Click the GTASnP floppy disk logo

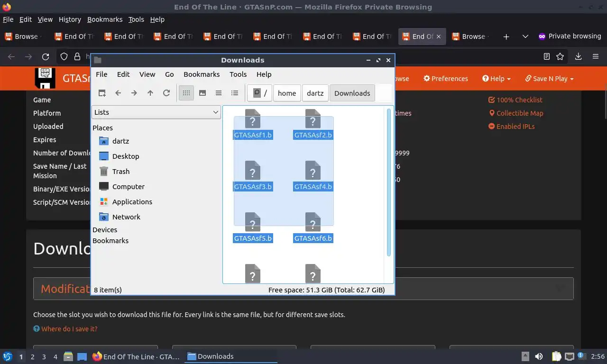(x=45, y=78)
